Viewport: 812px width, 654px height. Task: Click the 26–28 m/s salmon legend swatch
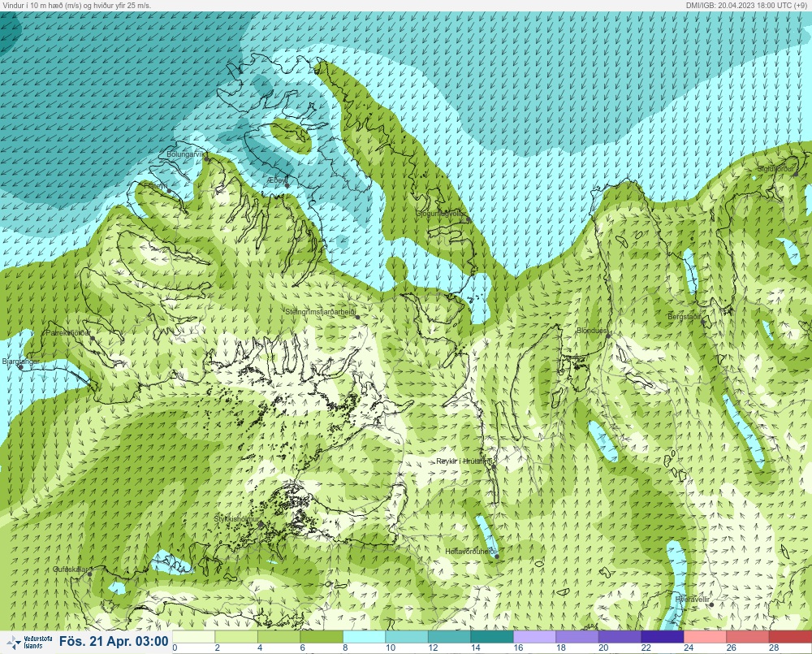click(x=749, y=636)
